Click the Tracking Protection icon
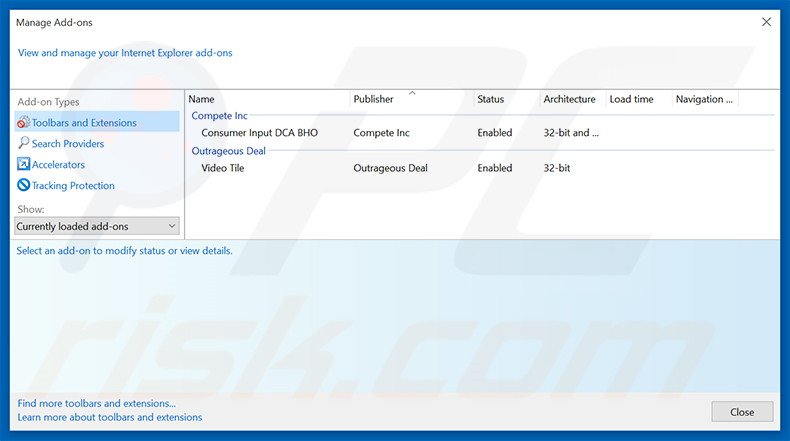Screen dimensions: 790x441 [x=24, y=186]
